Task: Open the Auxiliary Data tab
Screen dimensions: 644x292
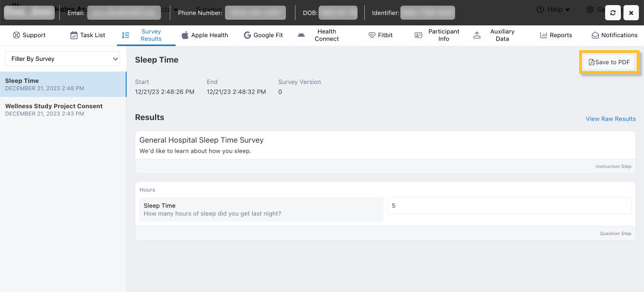Action: coord(502,35)
